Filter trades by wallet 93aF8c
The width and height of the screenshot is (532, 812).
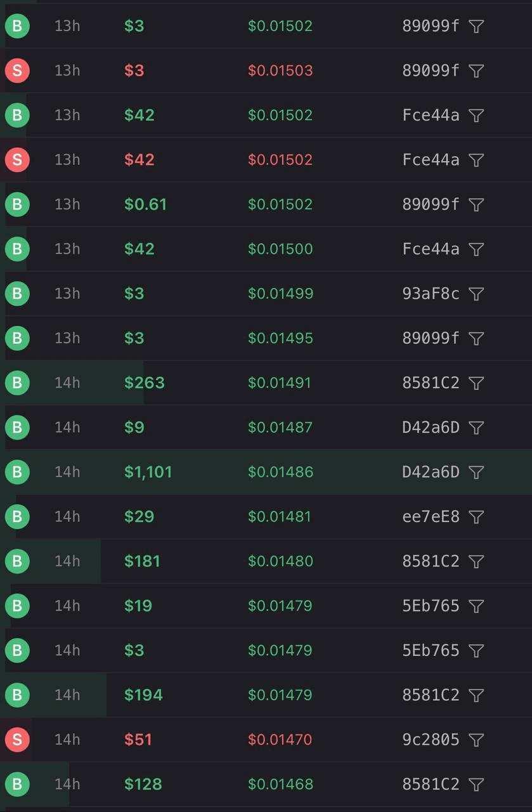[476, 294]
